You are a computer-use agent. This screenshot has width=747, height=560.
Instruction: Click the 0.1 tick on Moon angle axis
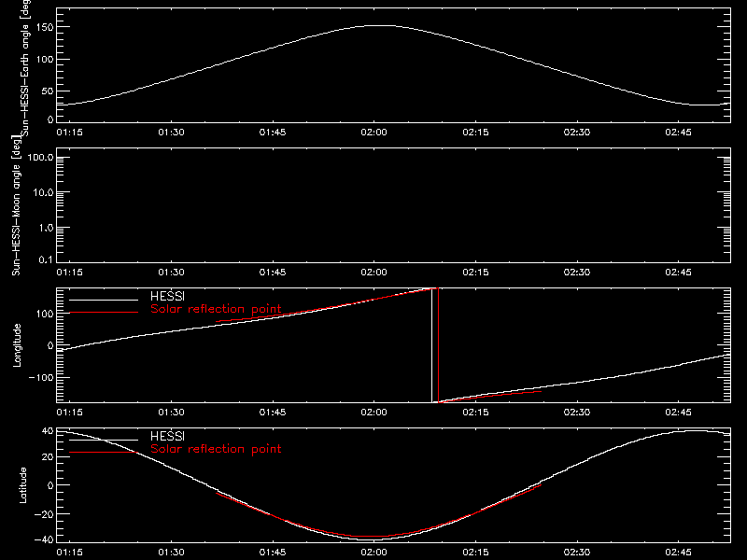click(x=46, y=259)
